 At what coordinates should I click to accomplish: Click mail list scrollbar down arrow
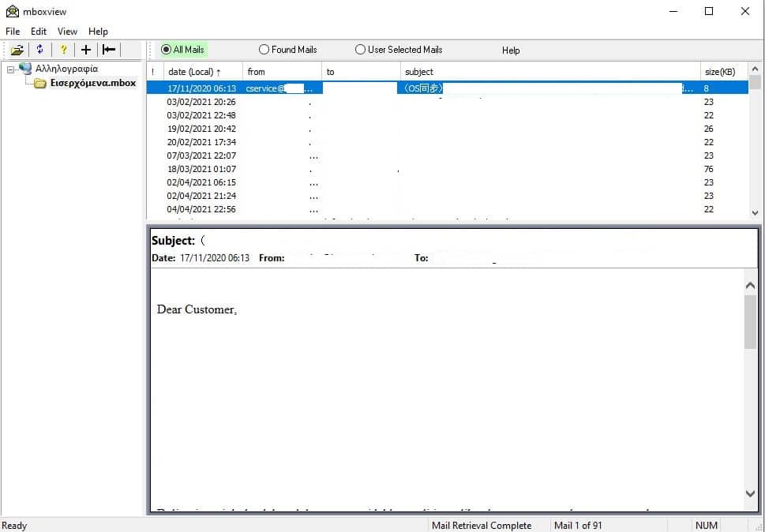coord(755,212)
